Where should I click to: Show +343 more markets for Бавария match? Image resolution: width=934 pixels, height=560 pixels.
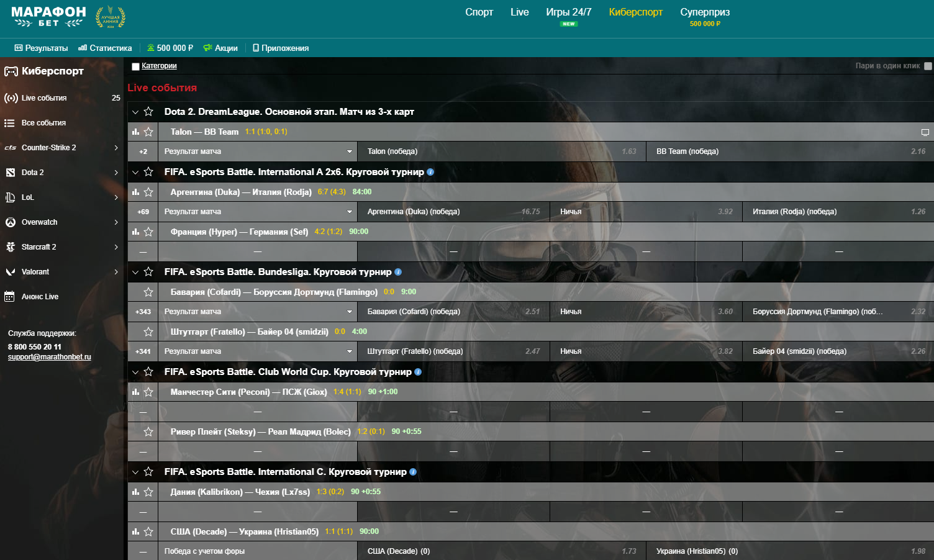click(143, 312)
